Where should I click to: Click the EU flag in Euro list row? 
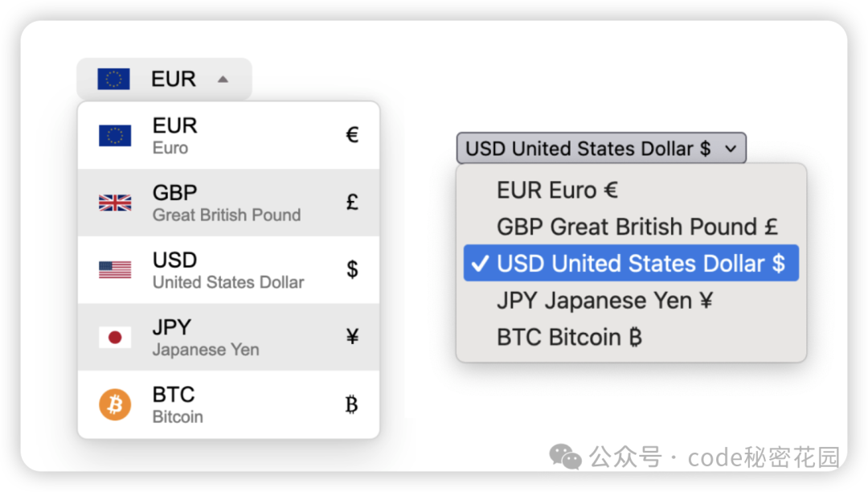point(115,135)
